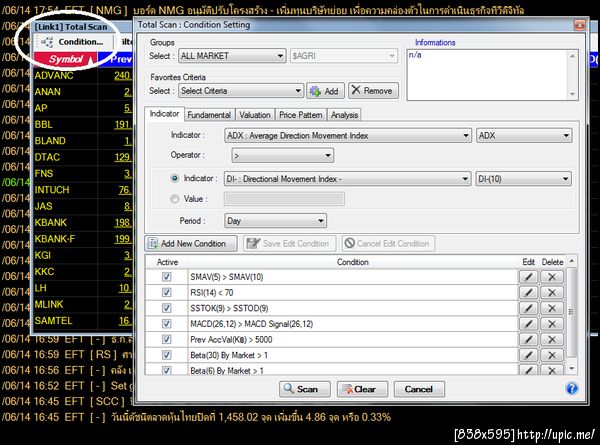Switch to the Price Pattern tab
Viewport: 600px width, 445px height.
(300, 115)
